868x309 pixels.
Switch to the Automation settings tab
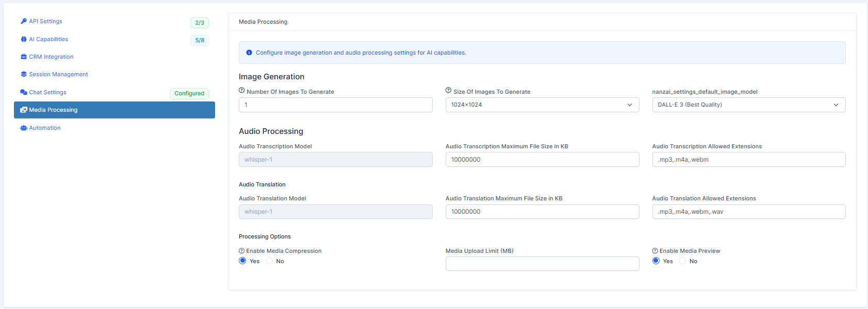click(x=45, y=128)
